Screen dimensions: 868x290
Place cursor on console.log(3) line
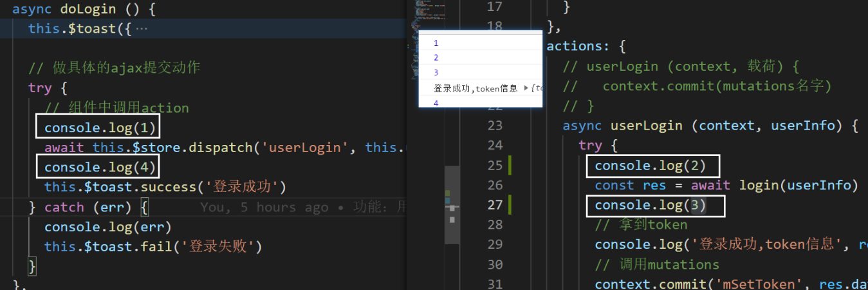point(650,205)
